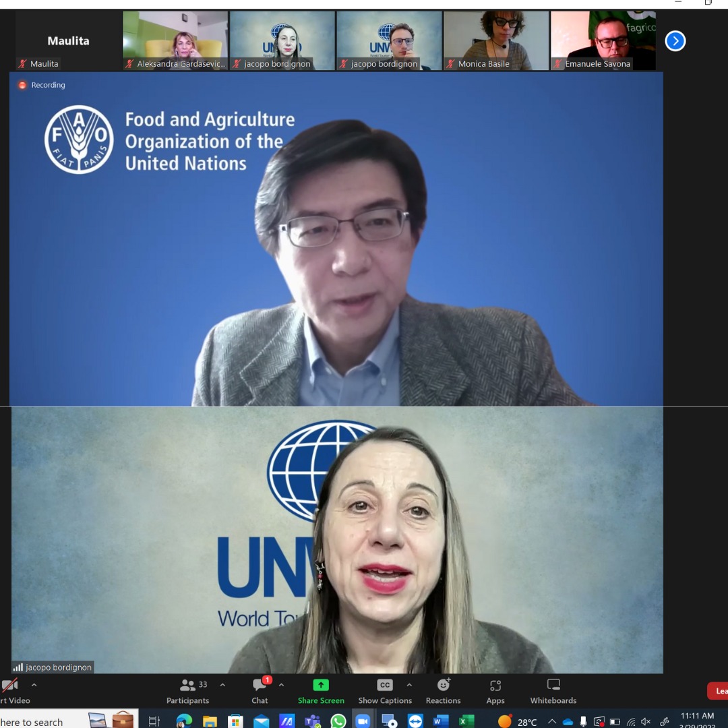Open Microsoft Word from the taskbar
Viewport: 728px width, 728px height.
(x=440, y=721)
